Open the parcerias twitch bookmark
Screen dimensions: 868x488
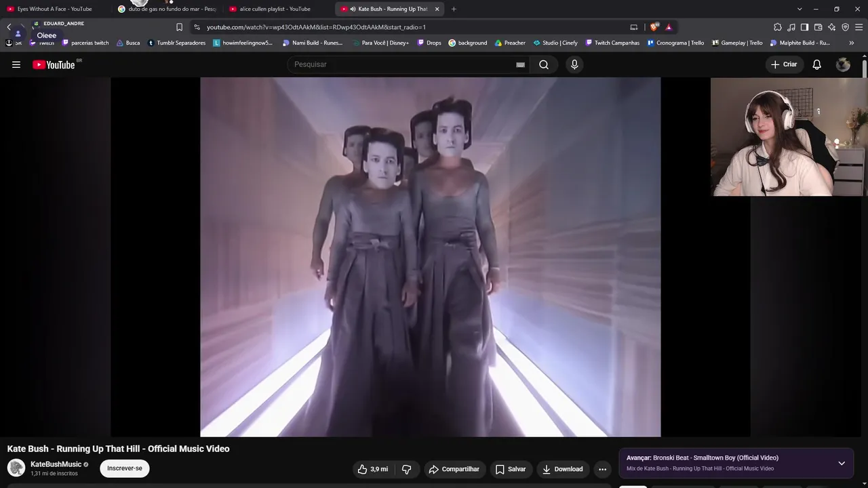click(85, 43)
